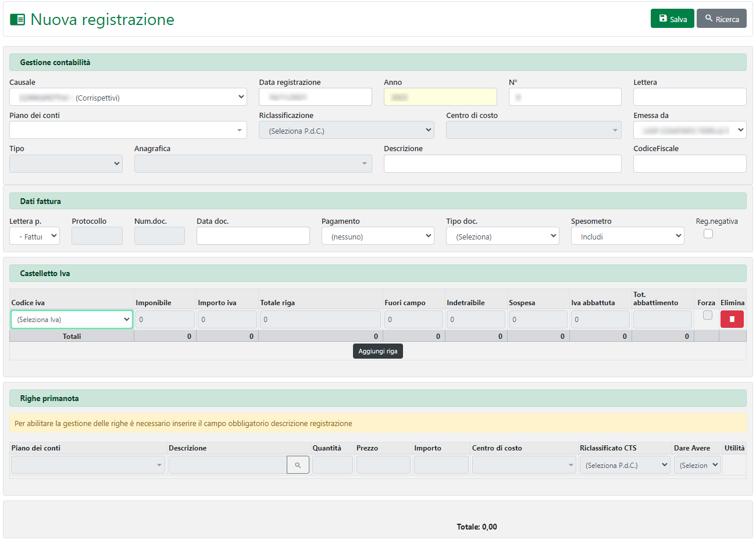Click the magnifier icon in Descrizione row
The height and width of the screenshot is (540, 756).
point(298,465)
